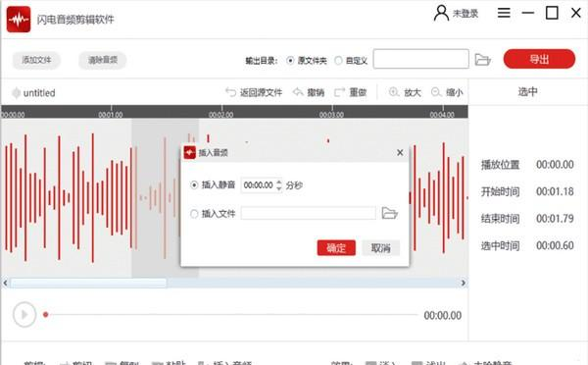
Task: Click the play button
Action: 24,315
